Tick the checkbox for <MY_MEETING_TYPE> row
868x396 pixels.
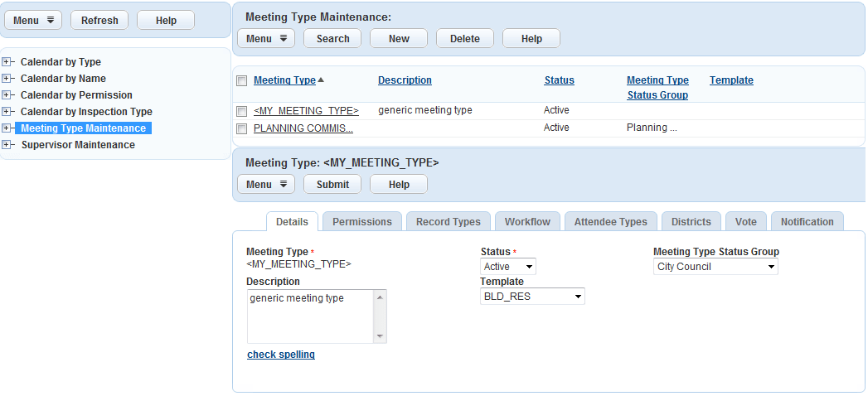coord(241,111)
